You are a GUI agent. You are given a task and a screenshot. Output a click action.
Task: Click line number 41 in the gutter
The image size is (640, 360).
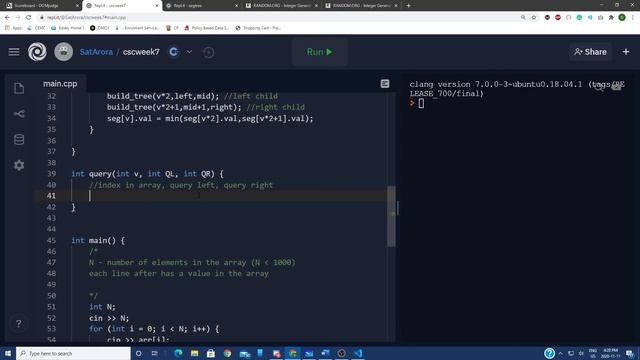pos(51,196)
